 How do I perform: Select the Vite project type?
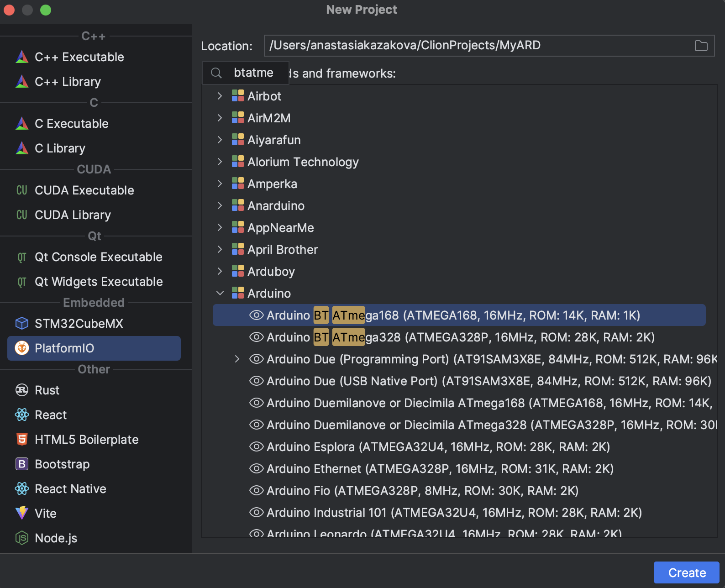(x=94, y=514)
